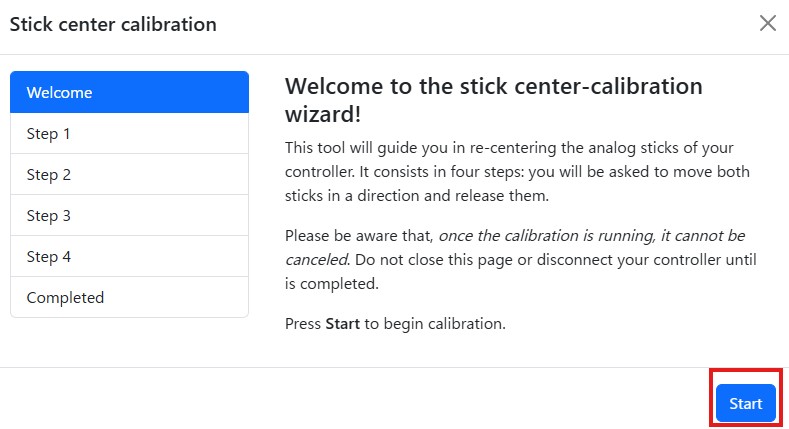This screenshot has height=429, width=789.
Task: Select the Completed step item
Action: [129, 297]
